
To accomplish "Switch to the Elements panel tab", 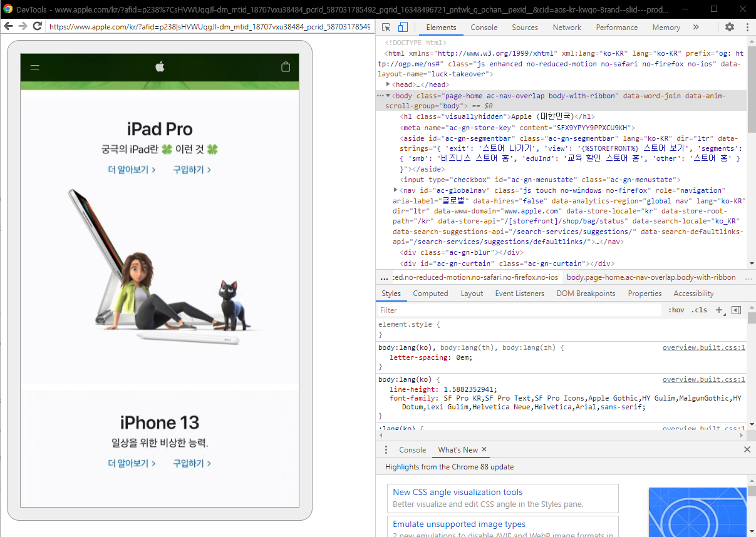I will pos(441,28).
